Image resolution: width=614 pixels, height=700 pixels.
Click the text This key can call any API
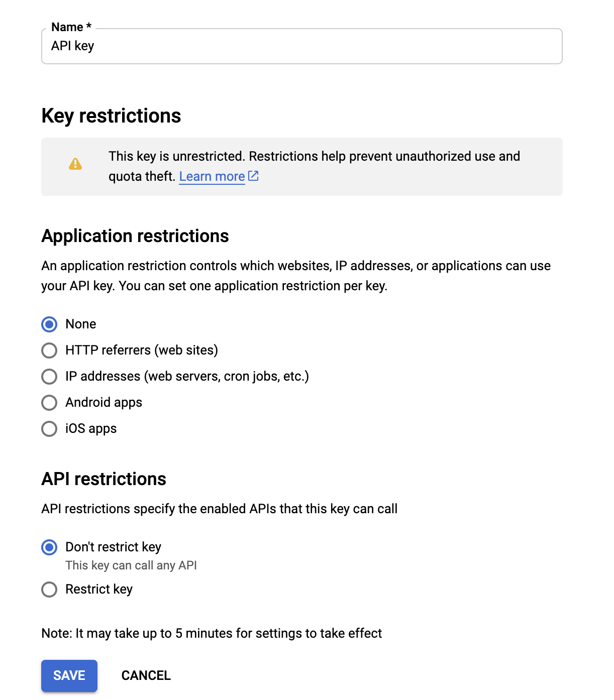click(131, 565)
